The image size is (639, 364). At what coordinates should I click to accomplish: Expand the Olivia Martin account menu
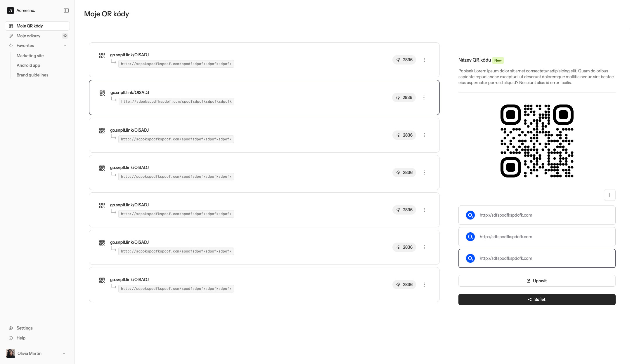coord(64,353)
